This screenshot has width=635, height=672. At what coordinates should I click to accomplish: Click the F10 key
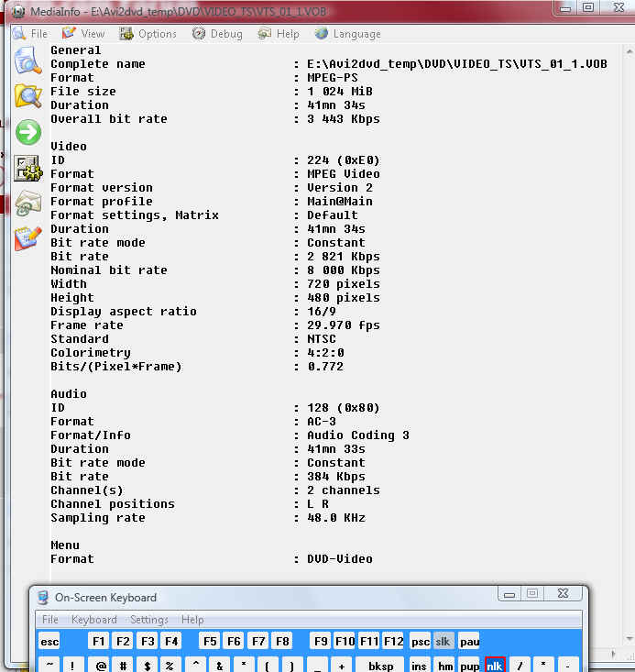345,641
